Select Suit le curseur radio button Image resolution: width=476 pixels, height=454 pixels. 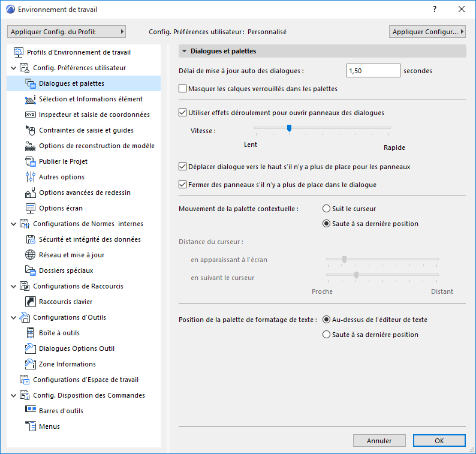click(326, 209)
